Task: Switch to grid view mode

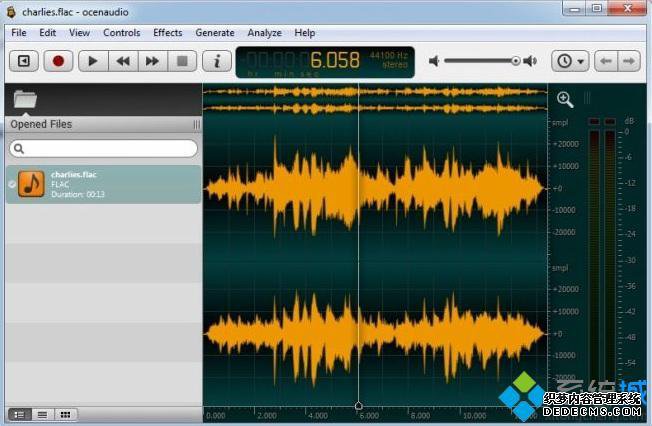Action: click(x=65, y=414)
